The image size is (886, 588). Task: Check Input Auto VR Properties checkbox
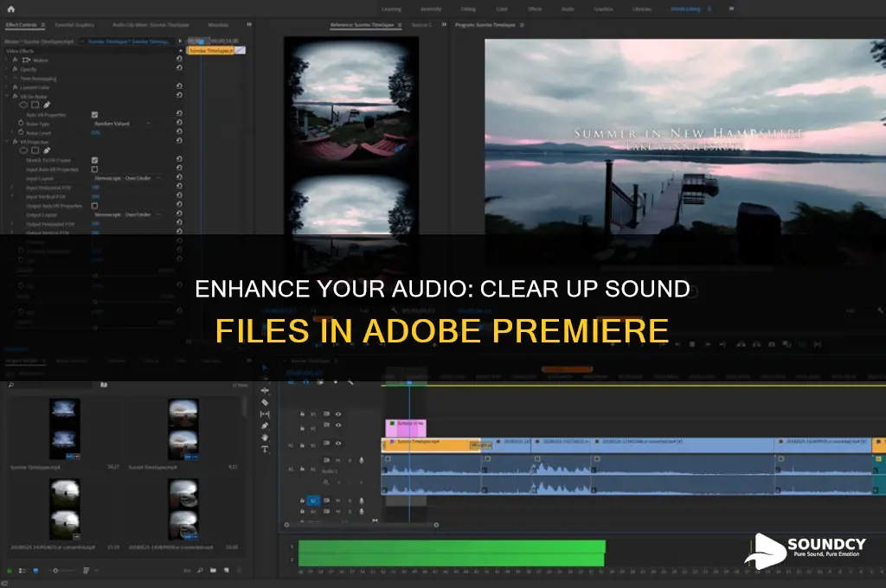tap(94, 169)
